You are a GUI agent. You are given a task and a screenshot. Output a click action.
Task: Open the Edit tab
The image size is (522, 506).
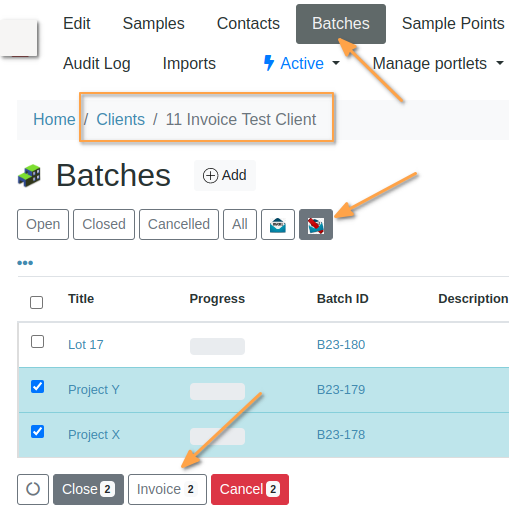[x=77, y=24]
